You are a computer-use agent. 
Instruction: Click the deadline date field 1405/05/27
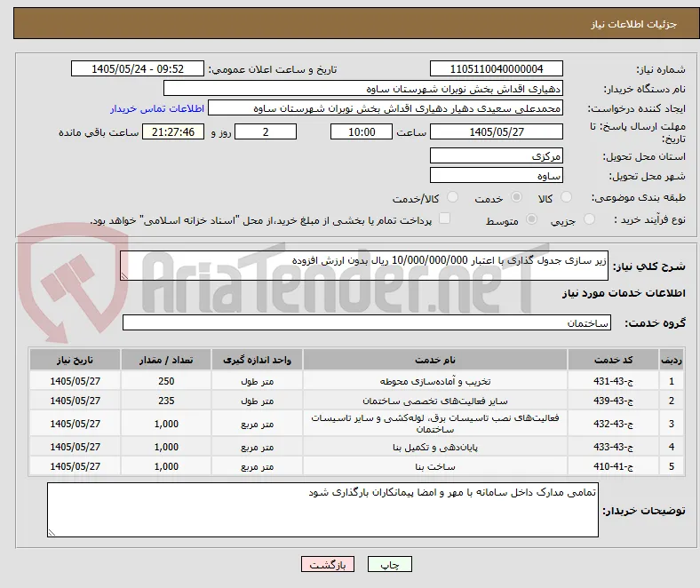[496, 131]
